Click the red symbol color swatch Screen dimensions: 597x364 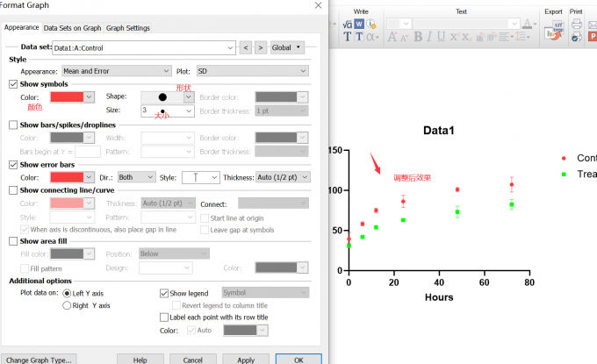(x=67, y=97)
